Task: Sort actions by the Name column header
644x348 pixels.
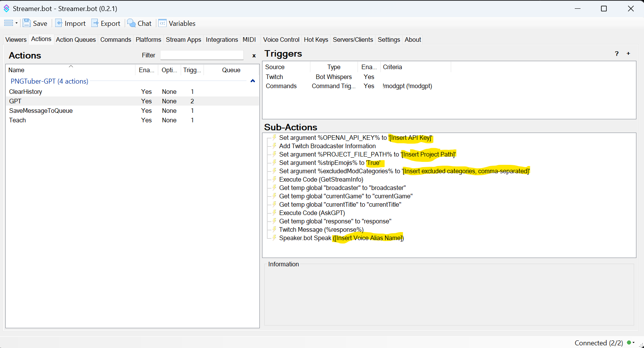Action: click(x=16, y=70)
